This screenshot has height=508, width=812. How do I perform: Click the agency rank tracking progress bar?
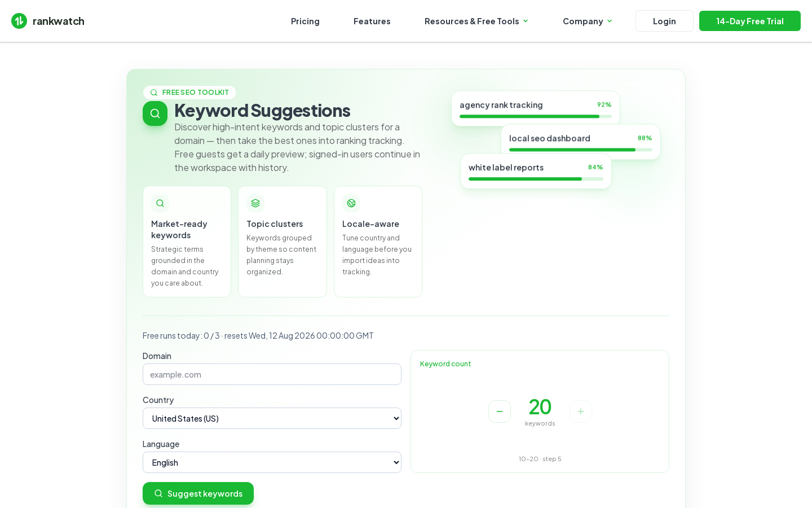tap(536, 116)
